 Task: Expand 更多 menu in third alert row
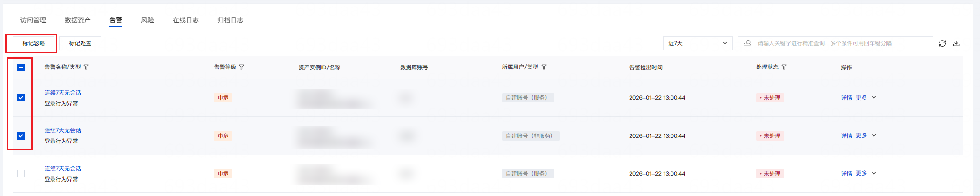pyautogui.click(x=866, y=173)
